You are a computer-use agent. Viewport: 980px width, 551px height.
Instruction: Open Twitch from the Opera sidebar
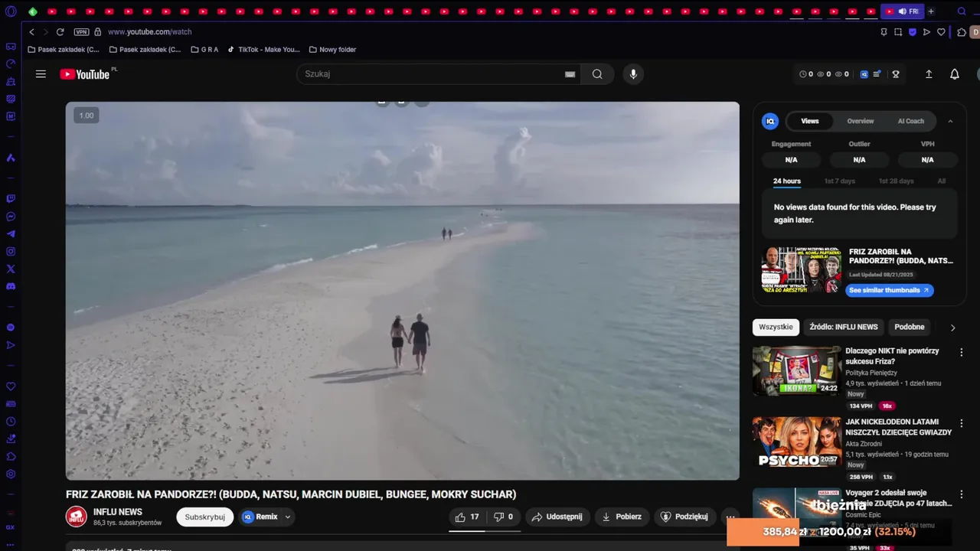click(x=11, y=198)
